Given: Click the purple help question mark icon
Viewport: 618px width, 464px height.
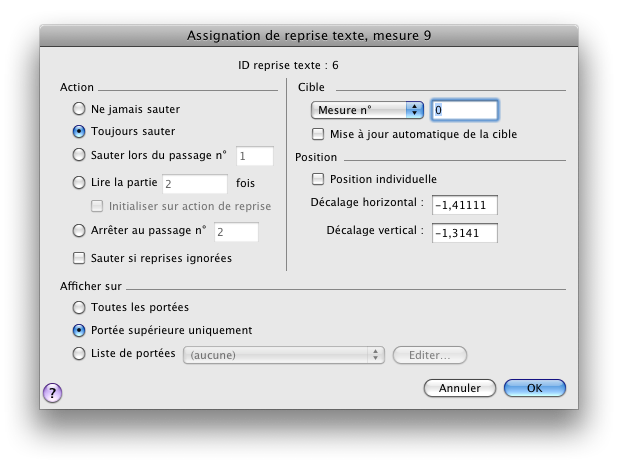Looking at the screenshot, I should click(54, 392).
